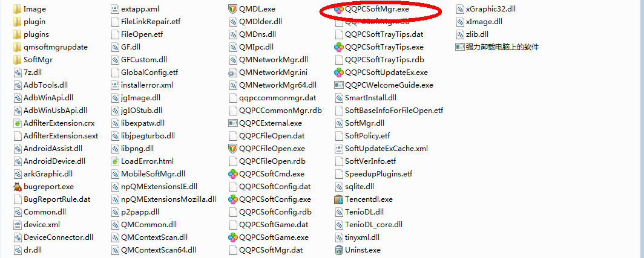
Task: Select the QQPCSoftGame.exe colorful icon
Action: (232, 237)
